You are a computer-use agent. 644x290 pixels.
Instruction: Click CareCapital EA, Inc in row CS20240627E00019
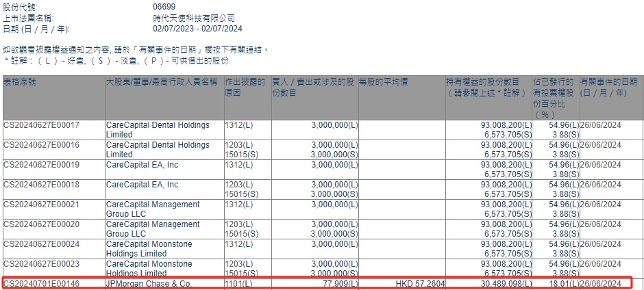tap(142, 164)
